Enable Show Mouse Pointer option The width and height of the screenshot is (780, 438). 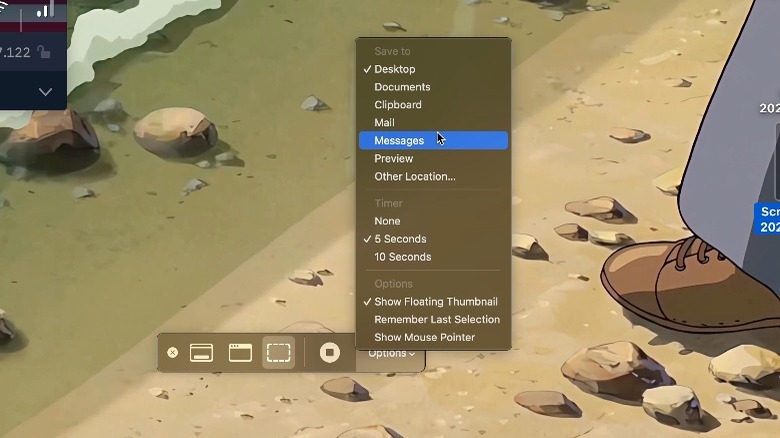[424, 338]
